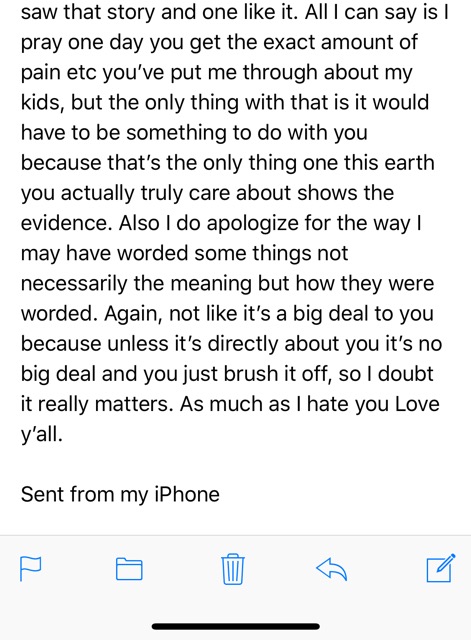Tap the home indicator bar
471x640 pixels.
236,626
